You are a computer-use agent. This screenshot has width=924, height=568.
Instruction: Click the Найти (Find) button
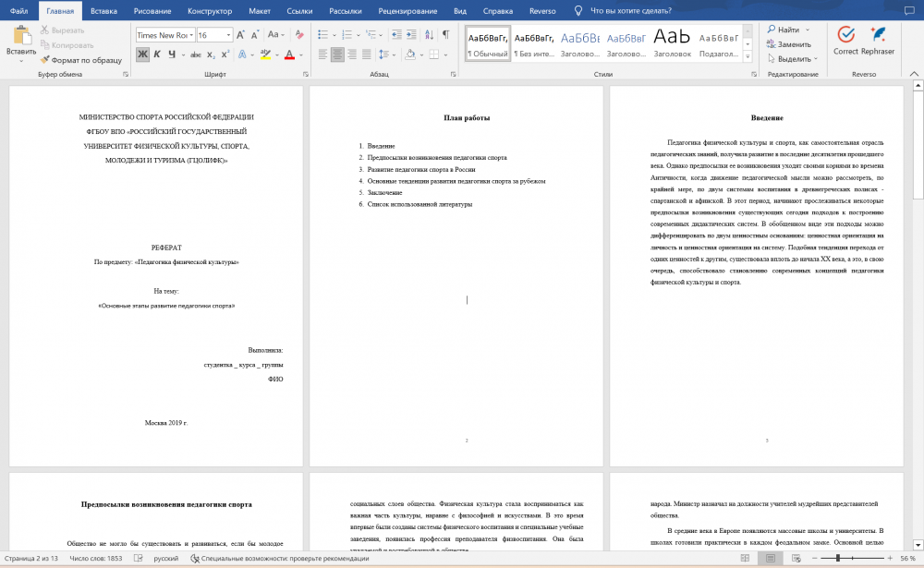click(784, 30)
